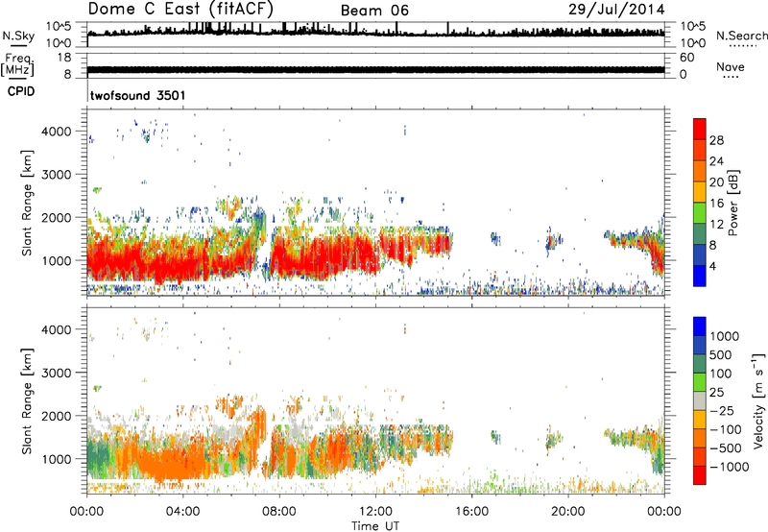This screenshot has width=768, height=532.
Task: Click the date label '29/Jul/2014'
Action: 616,10
